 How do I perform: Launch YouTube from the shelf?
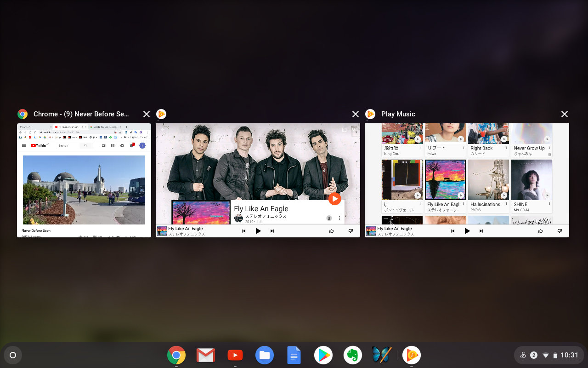(235, 355)
